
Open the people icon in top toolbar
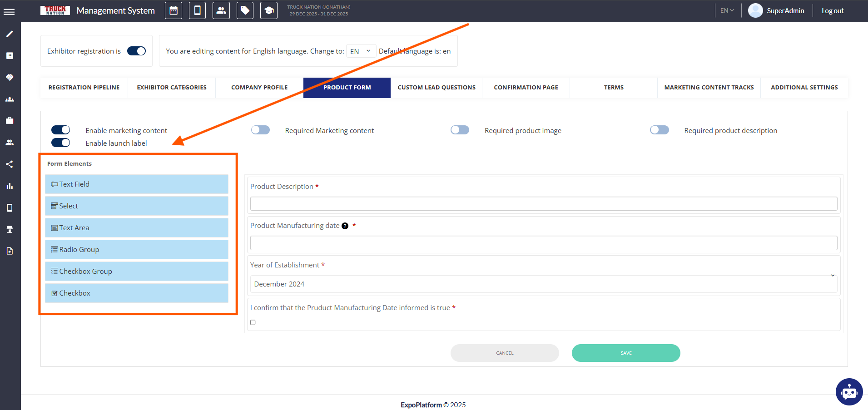221,10
